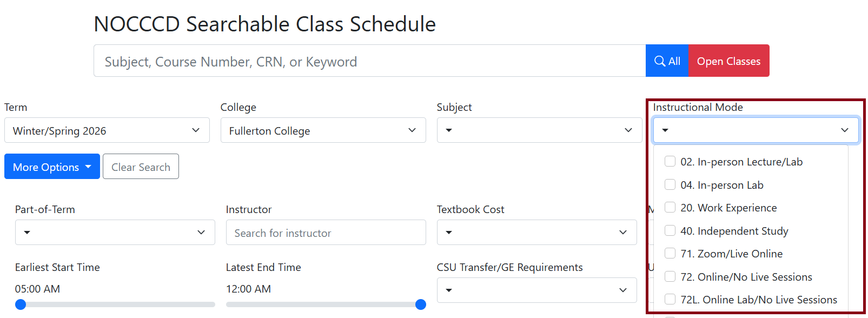Collapse the Instructional Mode dropdown

(756, 130)
